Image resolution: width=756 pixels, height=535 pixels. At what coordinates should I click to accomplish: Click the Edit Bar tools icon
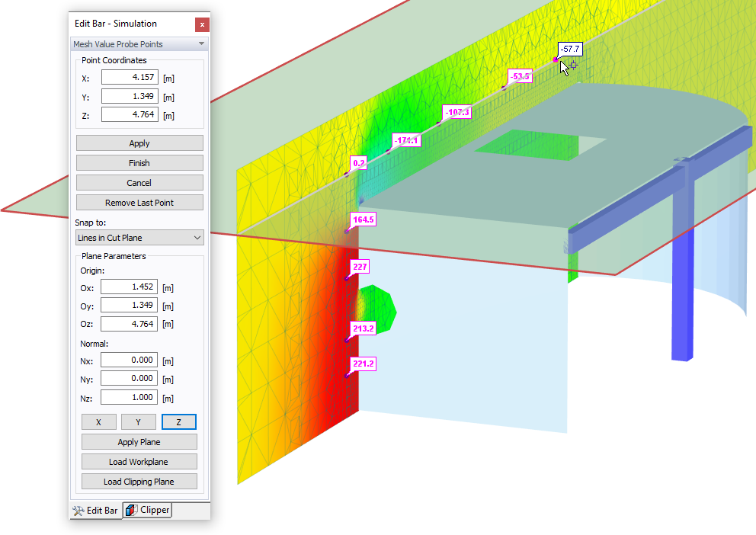[x=78, y=511]
